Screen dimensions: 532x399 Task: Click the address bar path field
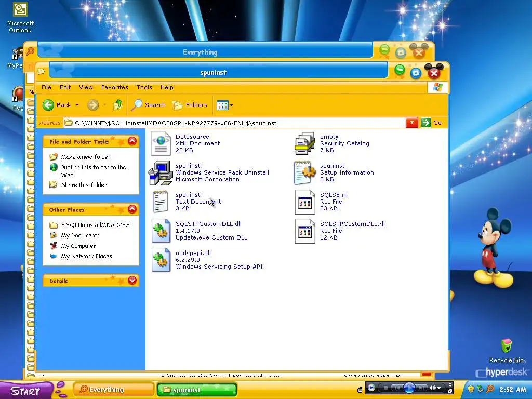click(234, 123)
